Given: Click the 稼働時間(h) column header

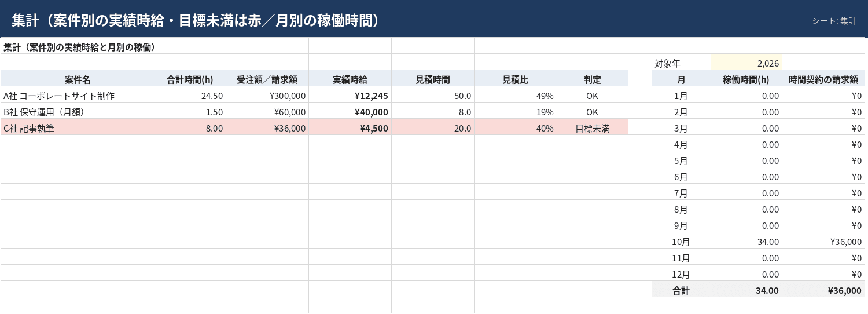Looking at the screenshot, I should coord(746,79).
